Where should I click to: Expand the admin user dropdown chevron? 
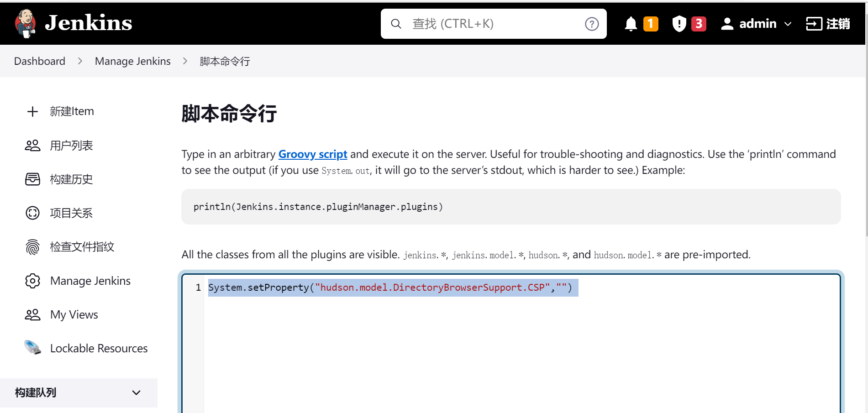click(788, 24)
